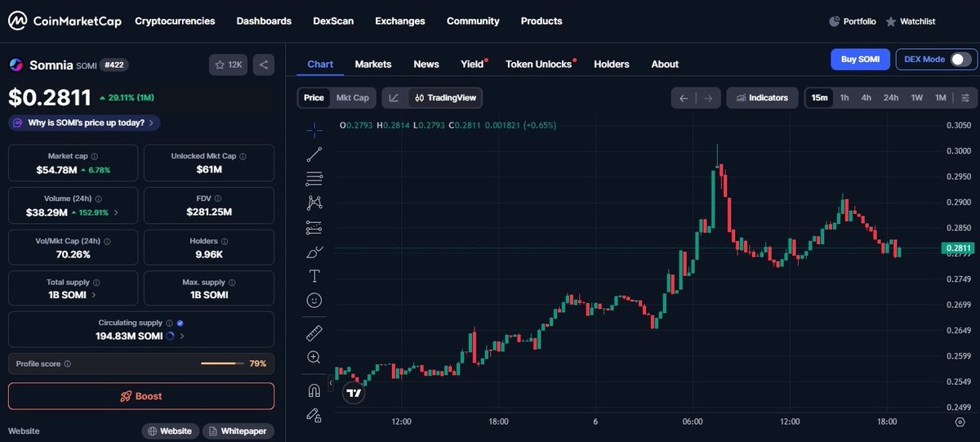Open the Website link button

pyautogui.click(x=171, y=431)
